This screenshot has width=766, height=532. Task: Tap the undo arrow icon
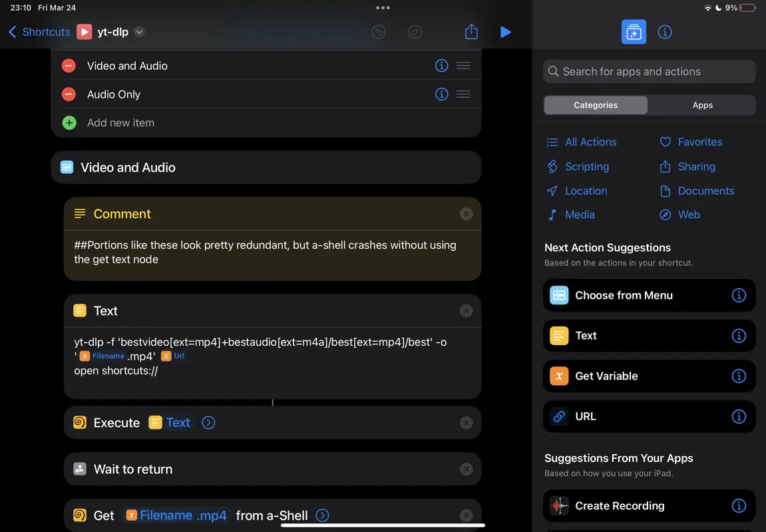[x=379, y=31]
